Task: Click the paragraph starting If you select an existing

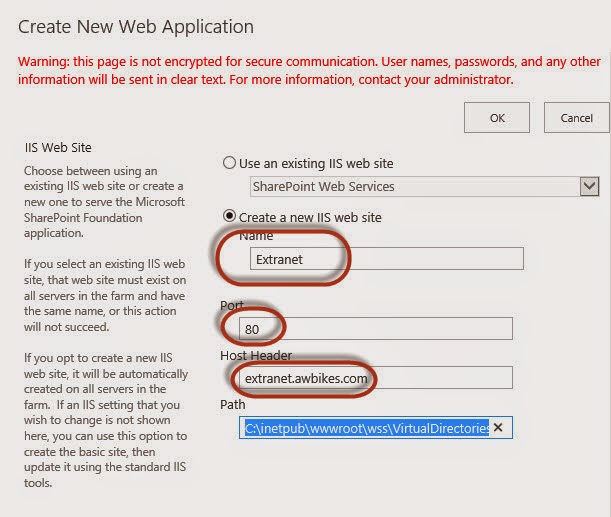Action: [x=105, y=295]
